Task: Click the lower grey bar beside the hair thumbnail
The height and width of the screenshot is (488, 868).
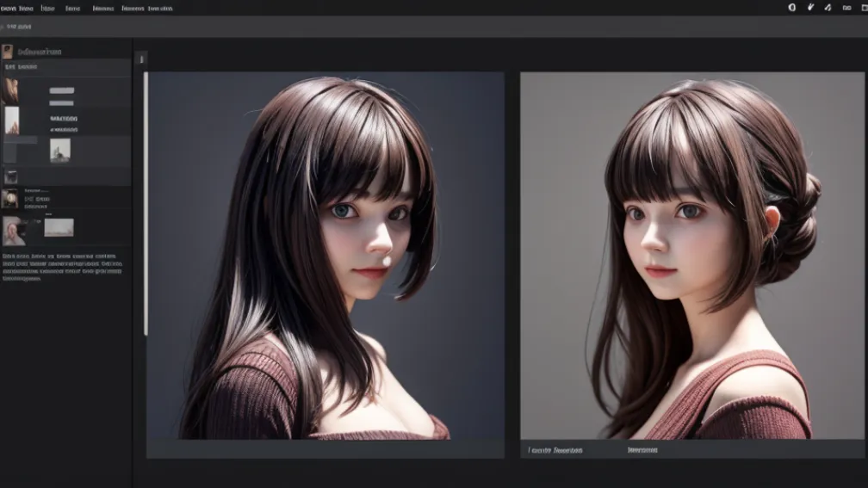Action: tap(61, 103)
